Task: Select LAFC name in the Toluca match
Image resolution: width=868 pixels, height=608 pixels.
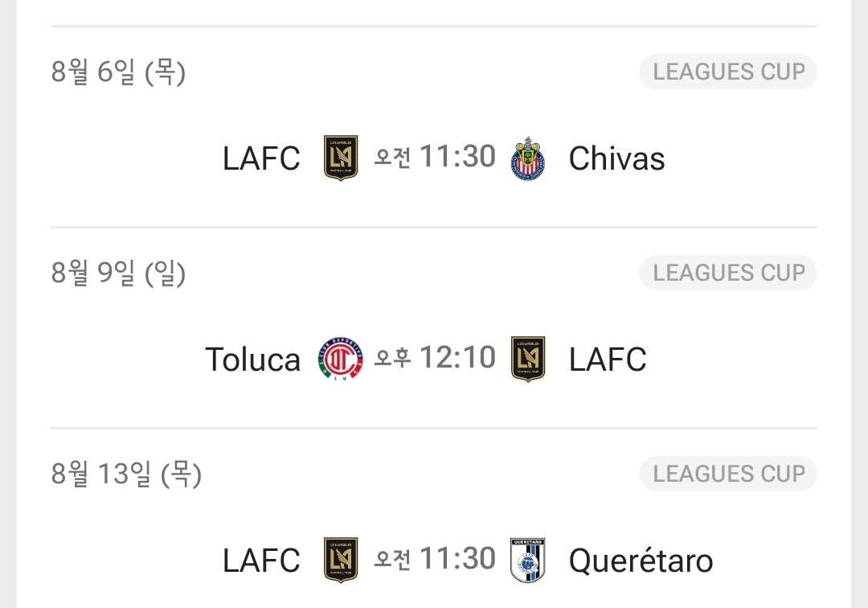Action: [608, 359]
